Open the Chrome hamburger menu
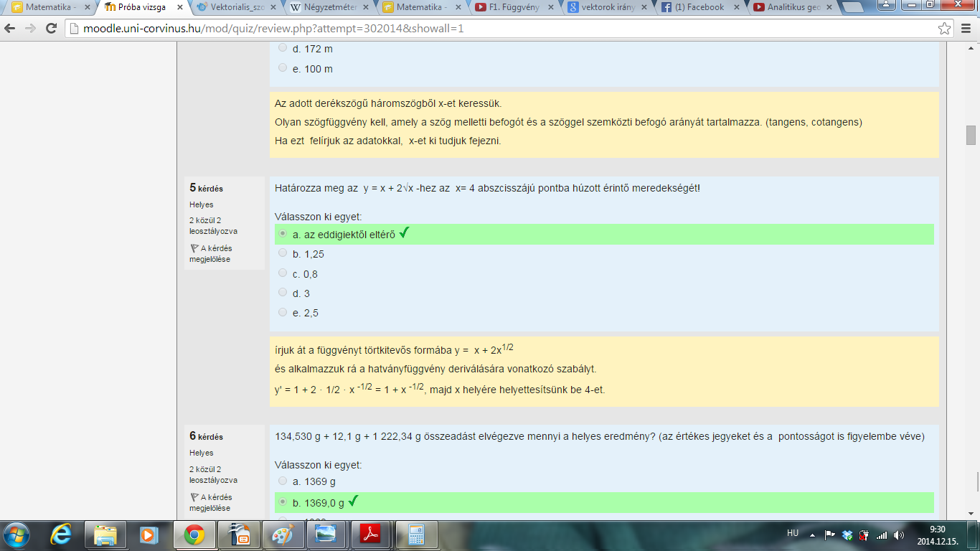980x551 pixels. tap(965, 29)
